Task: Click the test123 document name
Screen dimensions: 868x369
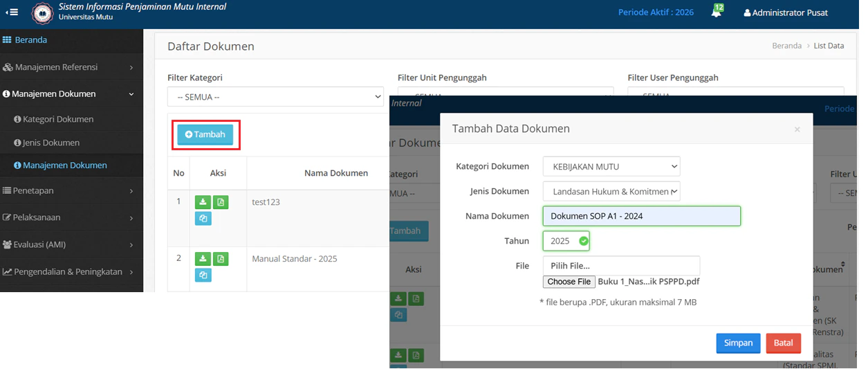Action: point(266,202)
